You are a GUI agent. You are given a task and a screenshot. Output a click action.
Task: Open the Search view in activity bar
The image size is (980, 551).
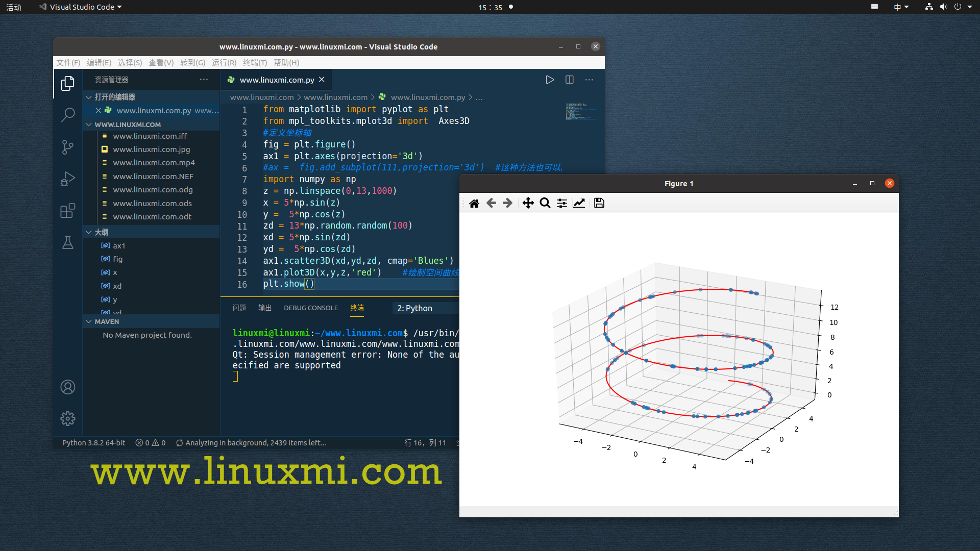point(68,115)
